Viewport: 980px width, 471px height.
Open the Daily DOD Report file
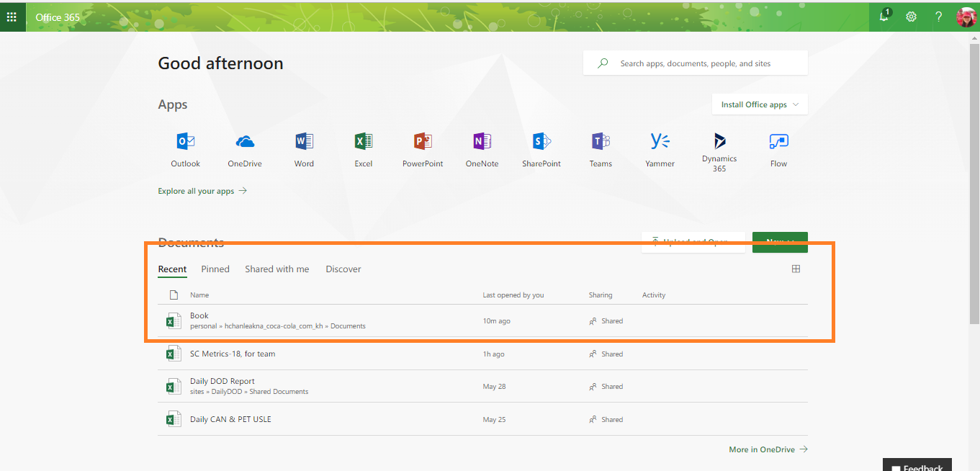(x=222, y=381)
